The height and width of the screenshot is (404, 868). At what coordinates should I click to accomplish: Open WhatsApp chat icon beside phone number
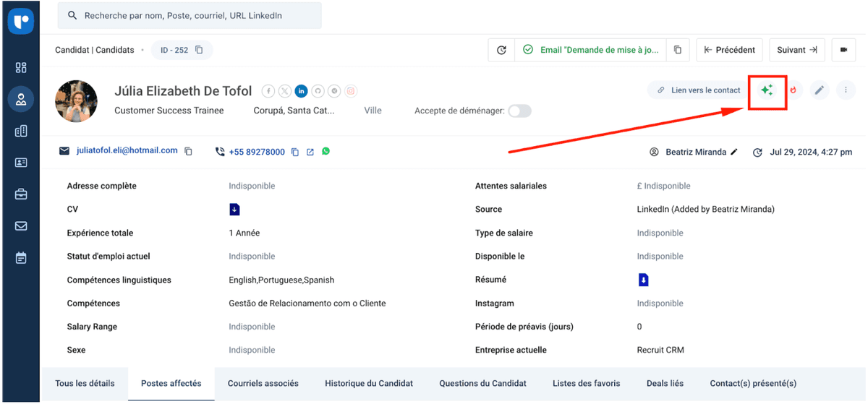coord(326,152)
